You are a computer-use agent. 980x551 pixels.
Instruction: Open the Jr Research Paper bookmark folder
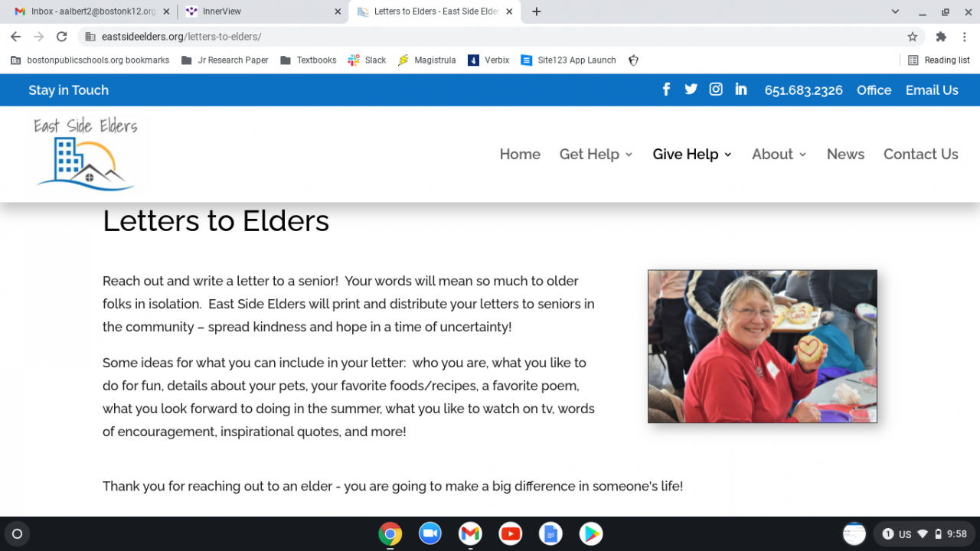point(224,60)
